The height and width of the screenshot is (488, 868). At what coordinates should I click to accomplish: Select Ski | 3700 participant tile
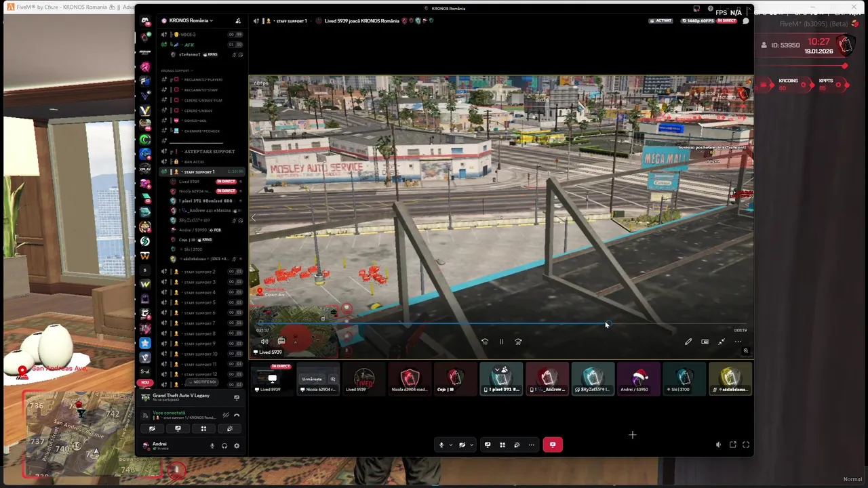tap(685, 378)
